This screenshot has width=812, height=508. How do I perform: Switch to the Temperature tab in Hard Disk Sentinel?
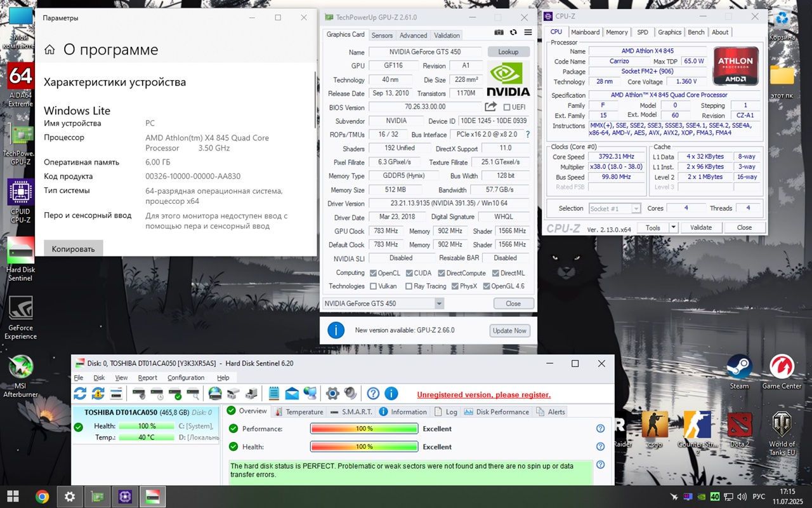point(299,411)
